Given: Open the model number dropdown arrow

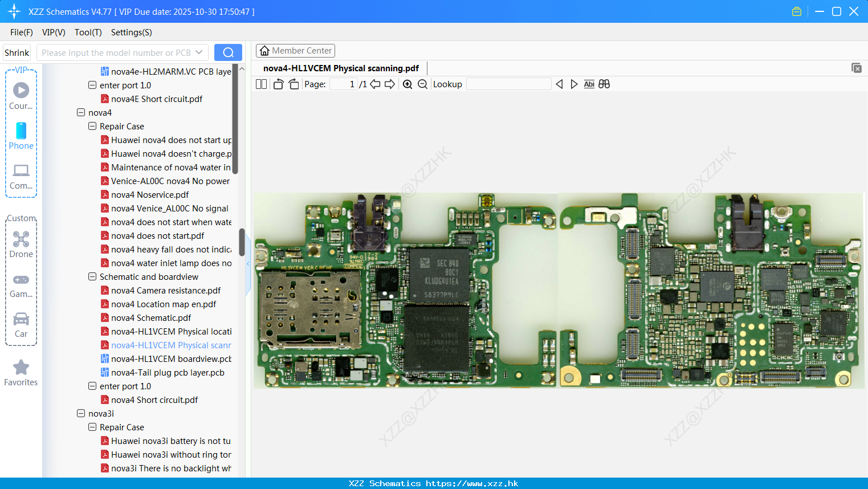Looking at the screenshot, I should click(199, 52).
